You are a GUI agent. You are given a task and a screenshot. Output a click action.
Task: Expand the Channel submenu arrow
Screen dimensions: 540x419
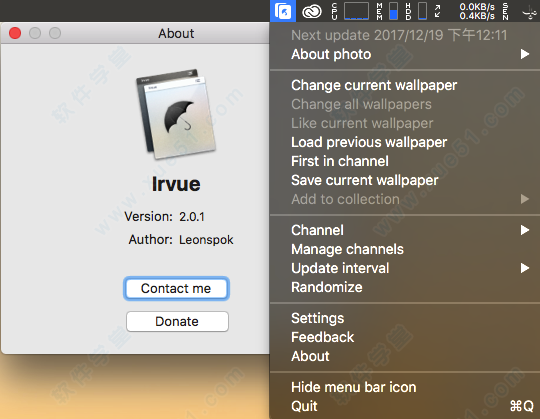(x=525, y=230)
